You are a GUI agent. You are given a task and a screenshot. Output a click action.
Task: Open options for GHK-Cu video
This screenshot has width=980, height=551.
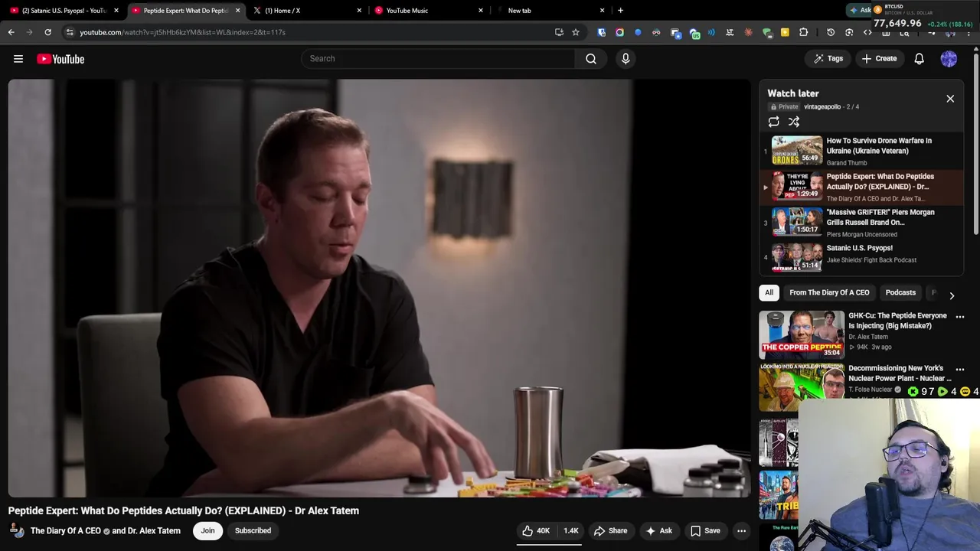960,317
